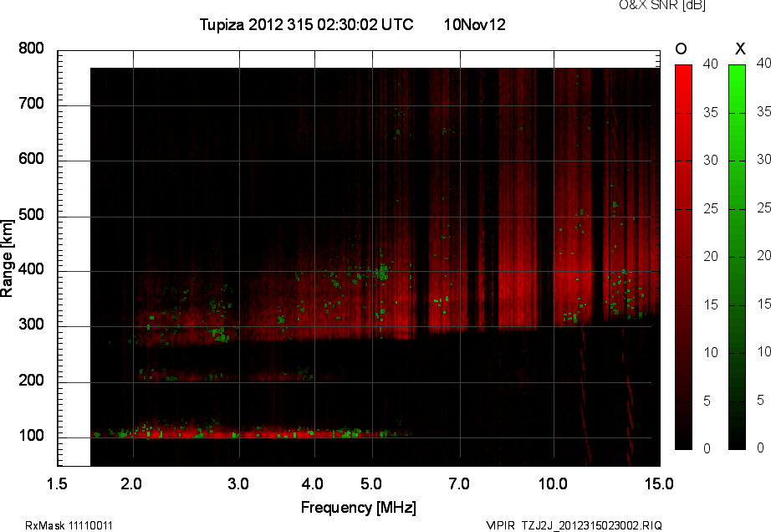Click the O colorbar 40 dB label
771x532 pixels.
click(711, 64)
